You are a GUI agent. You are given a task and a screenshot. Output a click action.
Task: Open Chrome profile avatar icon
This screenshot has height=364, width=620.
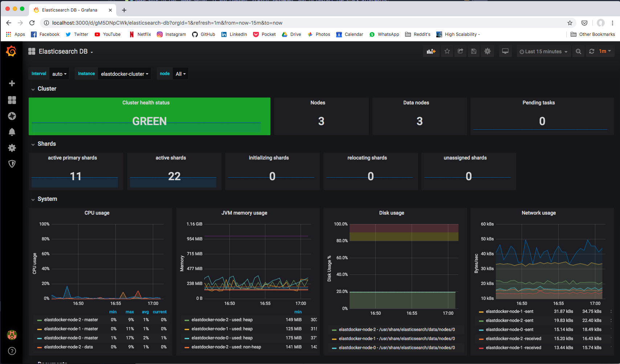[601, 23]
